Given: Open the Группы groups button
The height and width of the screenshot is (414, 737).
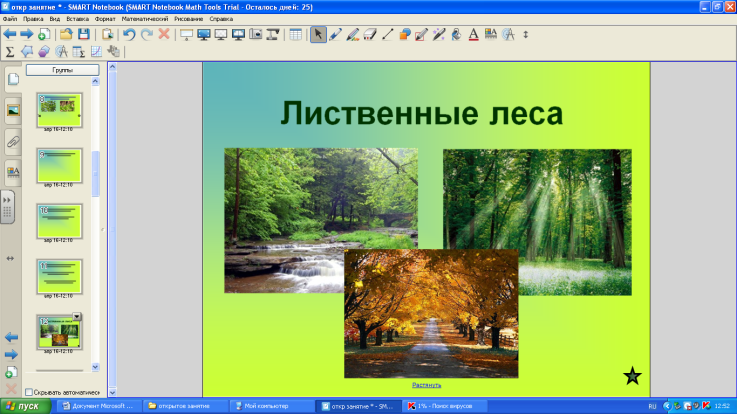Looking at the screenshot, I should pyautogui.click(x=62, y=70).
